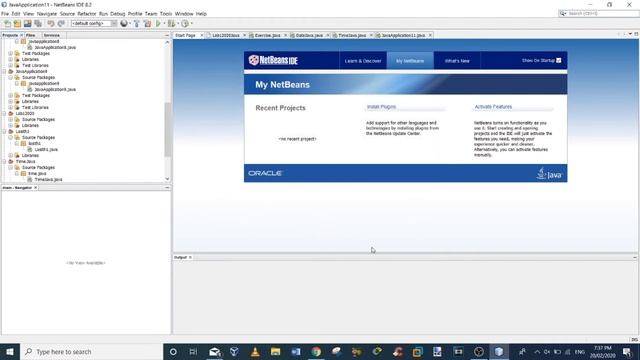Image resolution: width=640 pixels, height=360 pixels.
Task: Open the Window menu
Action: (184, 14)
